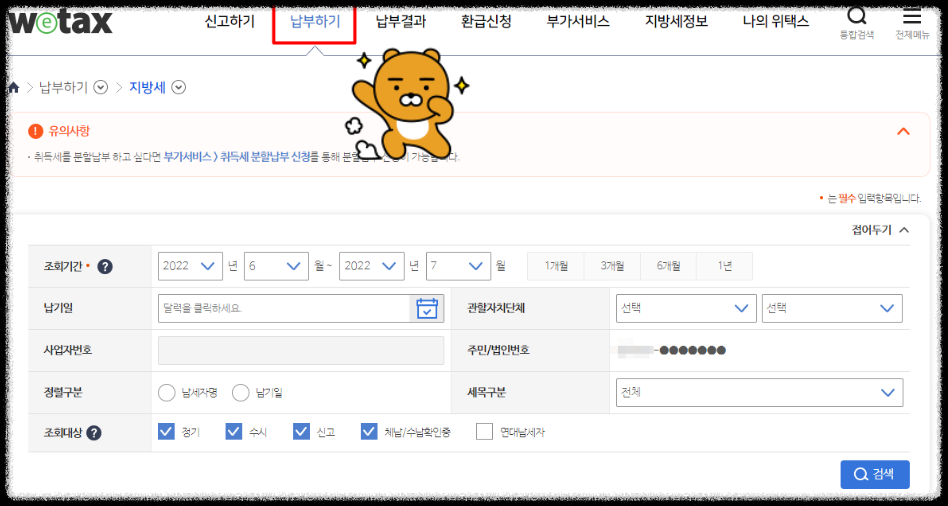
Task: Set period with the 6개월 button
Action: tap(668, 266)
